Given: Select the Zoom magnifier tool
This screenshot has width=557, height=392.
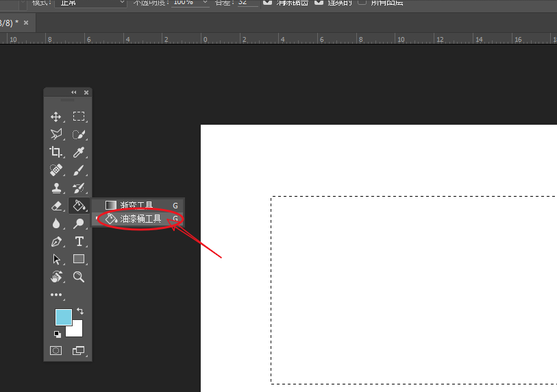Looking at the screenshot, I should (79, 277).
